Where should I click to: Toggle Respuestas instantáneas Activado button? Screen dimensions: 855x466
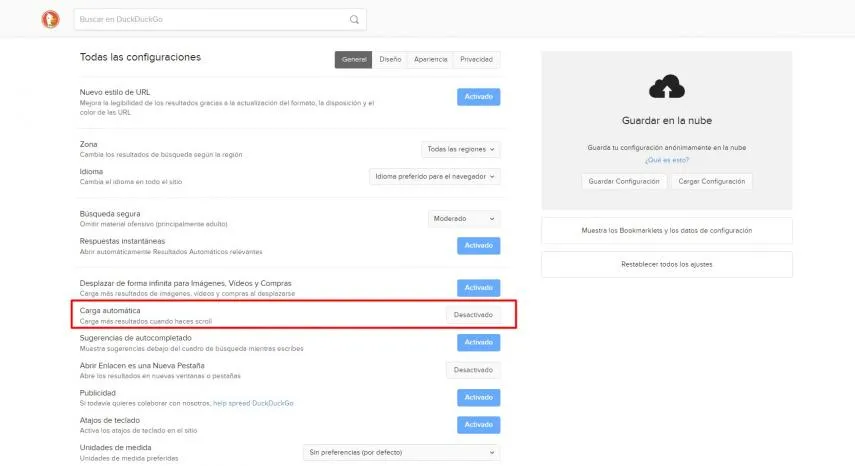pos(478,246)
